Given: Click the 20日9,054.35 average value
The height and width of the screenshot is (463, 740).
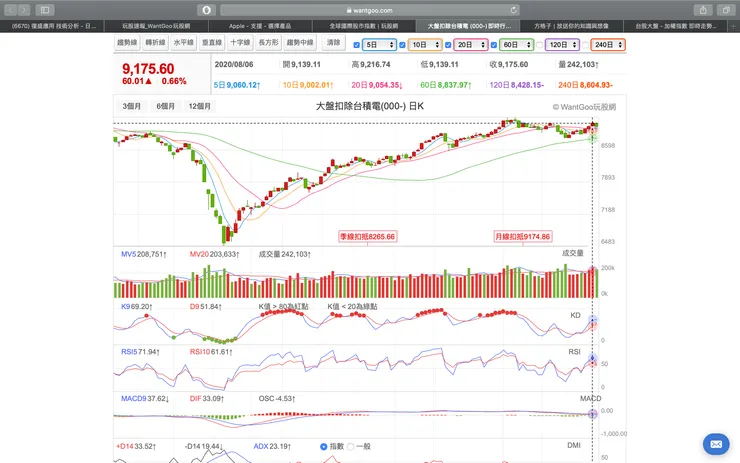Looking at the screenshot, I should click(377, 85).
